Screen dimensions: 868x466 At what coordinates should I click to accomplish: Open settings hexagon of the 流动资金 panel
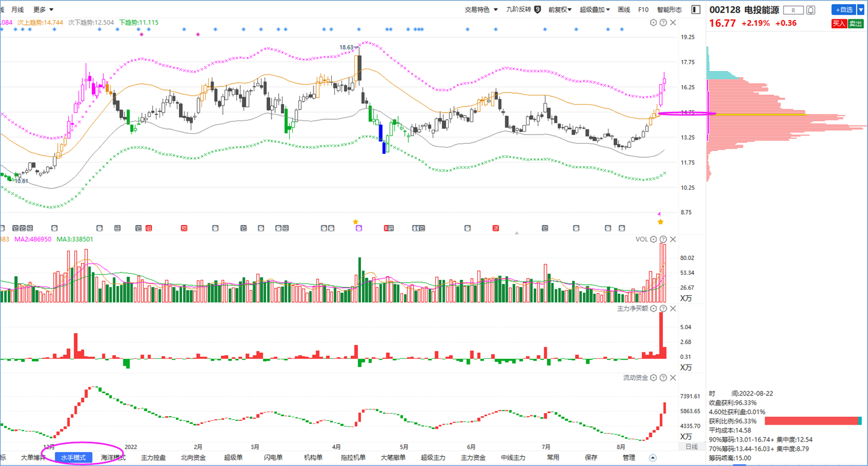point(654,378)
